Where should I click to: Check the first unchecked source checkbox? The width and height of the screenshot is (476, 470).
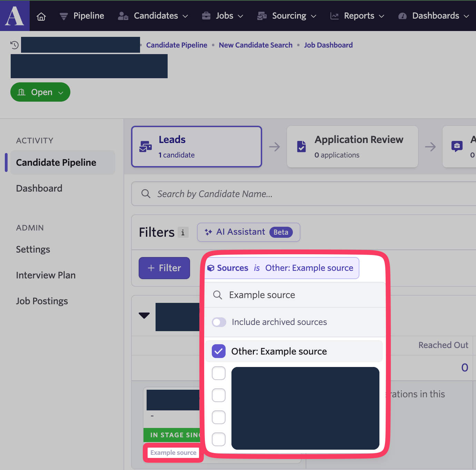tap(219, 373)
